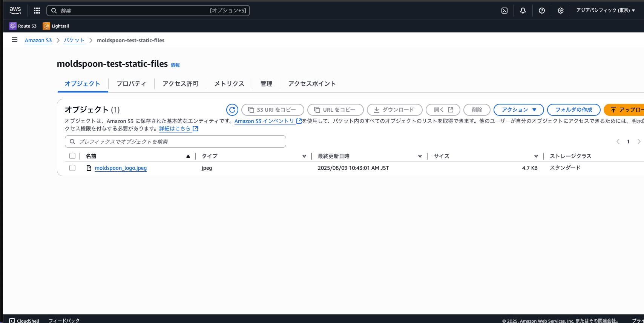Launch CloudShell from top bar icon

(x=504, y=11)
